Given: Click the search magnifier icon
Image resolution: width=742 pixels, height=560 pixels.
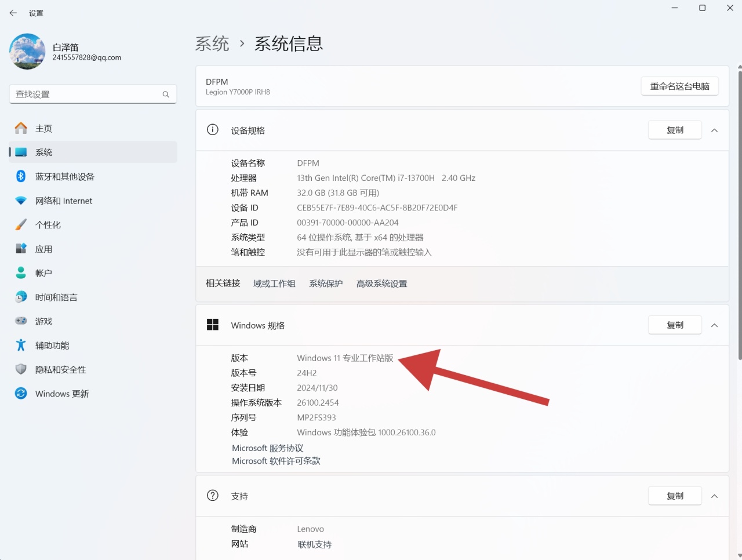Looking at the screenshot, I should (x=166, y=94).
